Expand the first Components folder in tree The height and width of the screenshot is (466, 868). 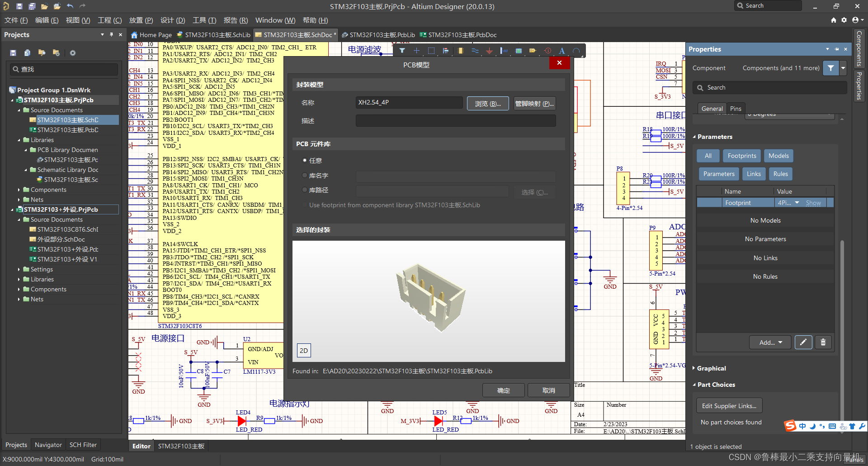19,190
